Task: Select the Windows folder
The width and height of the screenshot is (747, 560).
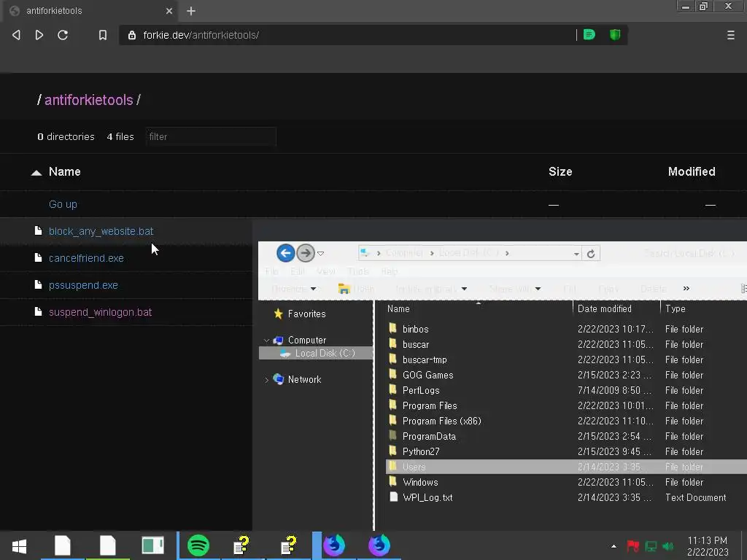Action: click(x=420, y=483)
